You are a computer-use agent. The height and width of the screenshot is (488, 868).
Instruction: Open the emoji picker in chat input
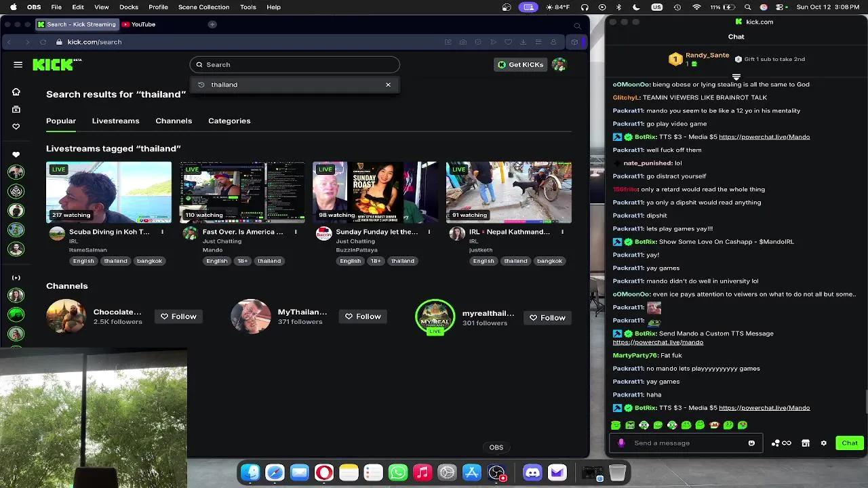(x=751, y=443)
